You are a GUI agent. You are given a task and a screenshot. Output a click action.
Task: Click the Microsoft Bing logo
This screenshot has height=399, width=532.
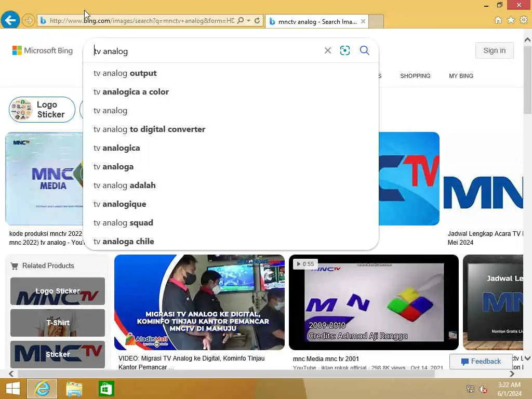(x=43, y=50)
